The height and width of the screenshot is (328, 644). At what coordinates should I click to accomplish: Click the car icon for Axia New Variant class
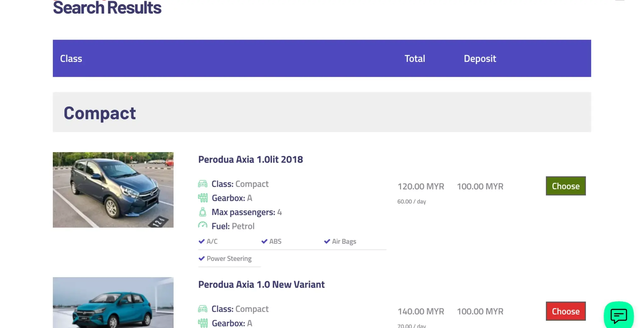pyautogui.click(x=203, y=309)
